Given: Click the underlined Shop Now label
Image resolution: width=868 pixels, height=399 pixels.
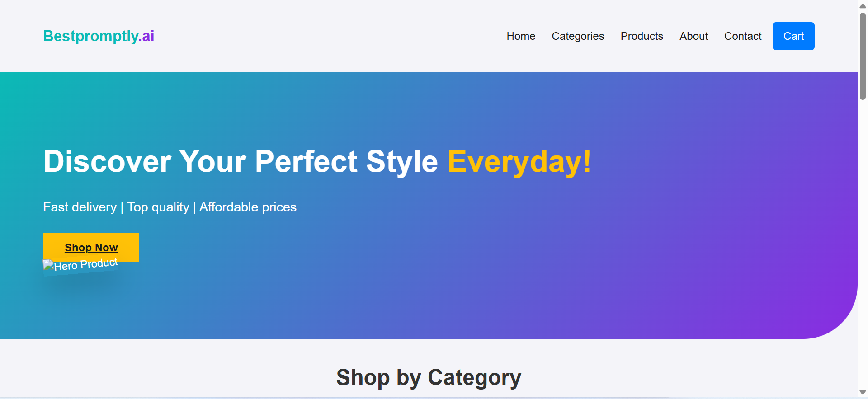Looking at the screenshot, I should tap(91, 247).
